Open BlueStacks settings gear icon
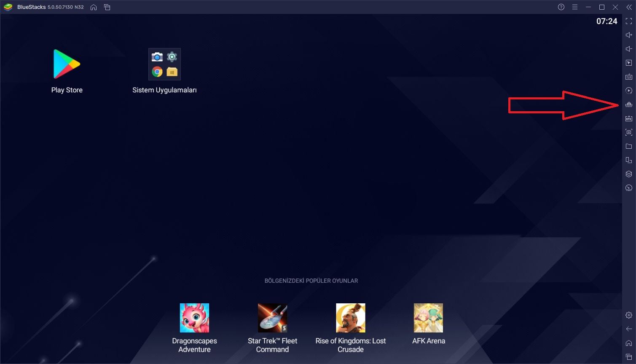The width and height of the screenshot is (636, 364). (629, 315)
